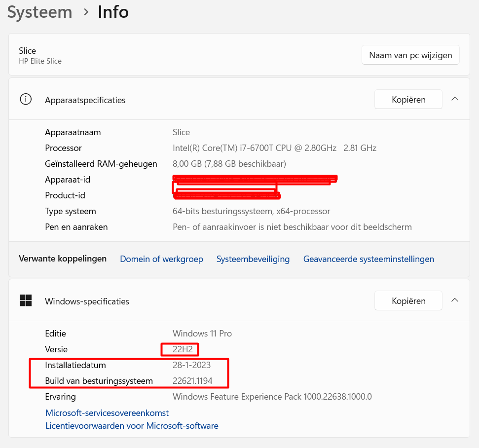Open the Microsoft-servicesovereenkomst link
The width and height of the screenshot is (479, 448).
coord(107,413)
